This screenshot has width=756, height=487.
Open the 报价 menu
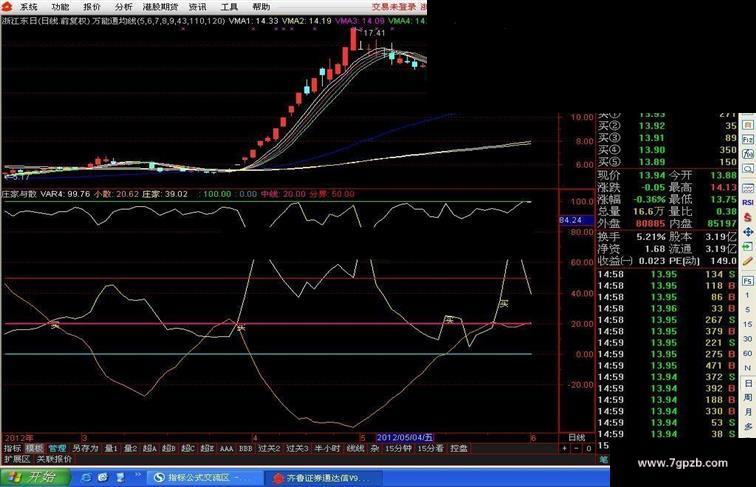click(92, 7)
